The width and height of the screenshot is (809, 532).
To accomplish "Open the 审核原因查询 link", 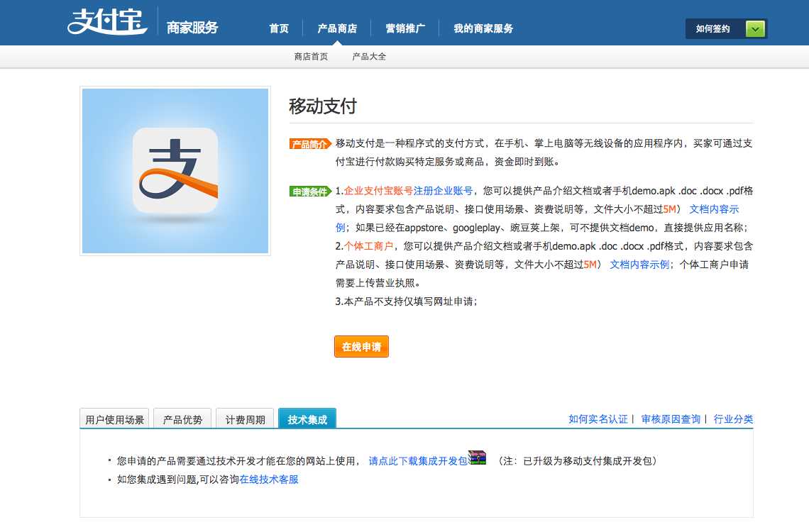I will coord(671,419).
